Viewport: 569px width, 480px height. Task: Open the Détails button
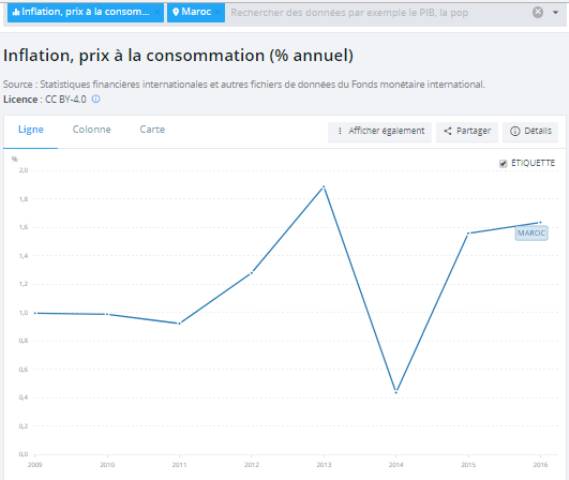click(530, 131)
